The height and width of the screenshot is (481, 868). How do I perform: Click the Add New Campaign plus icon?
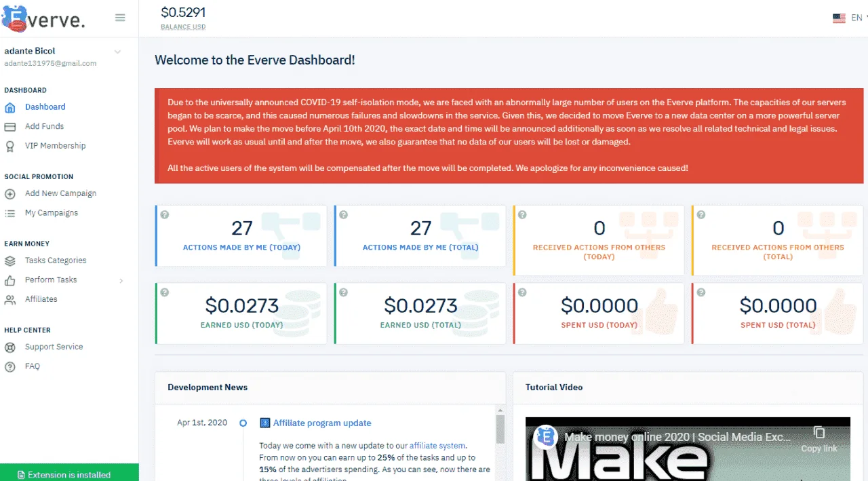10,193
